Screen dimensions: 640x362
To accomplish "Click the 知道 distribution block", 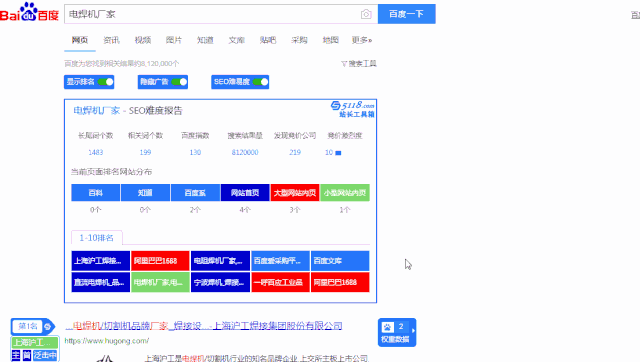I will point(145,193).
